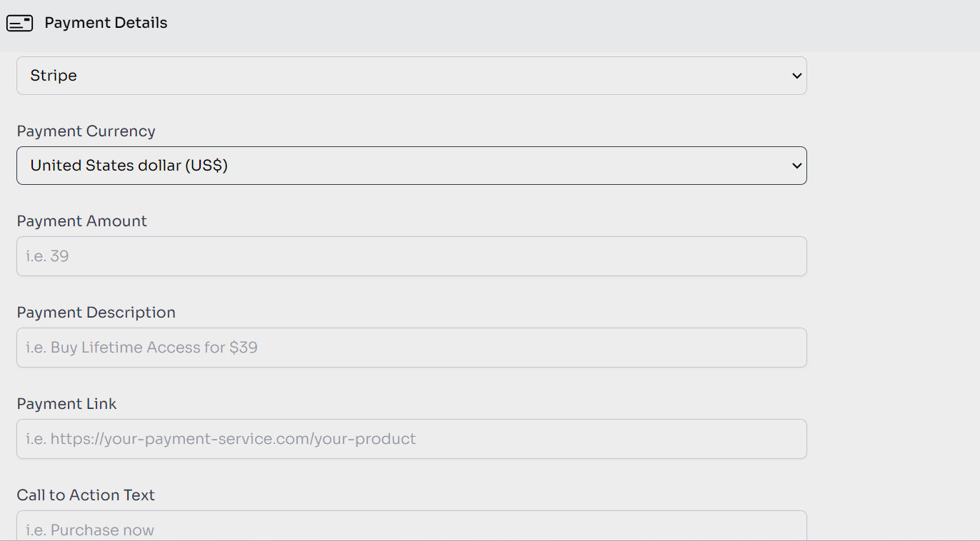
Task: Open the Stripe payment provider dropdown
Action: click(x=411, y=76)
